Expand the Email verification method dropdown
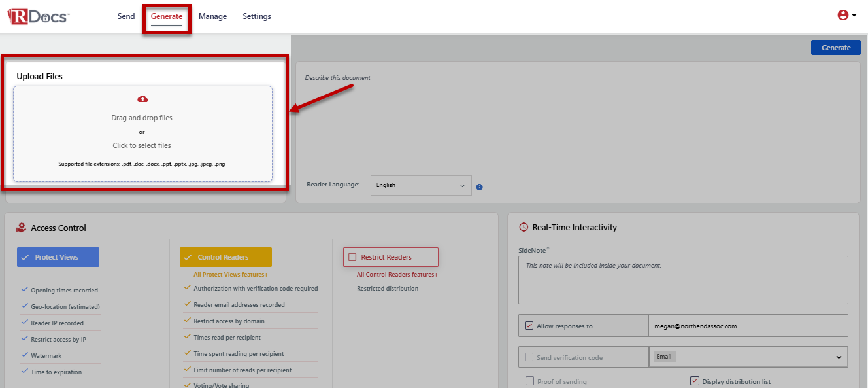 (x=840, y=357)
